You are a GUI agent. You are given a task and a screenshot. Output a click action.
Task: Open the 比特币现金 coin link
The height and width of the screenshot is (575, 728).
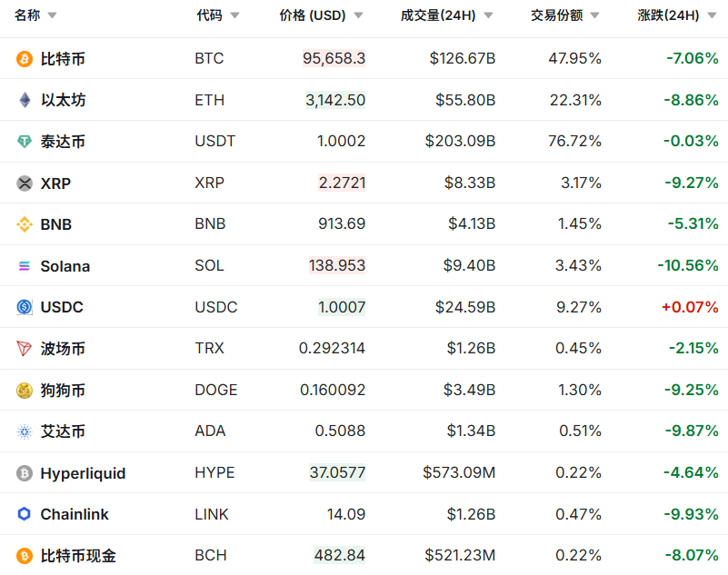78,556
